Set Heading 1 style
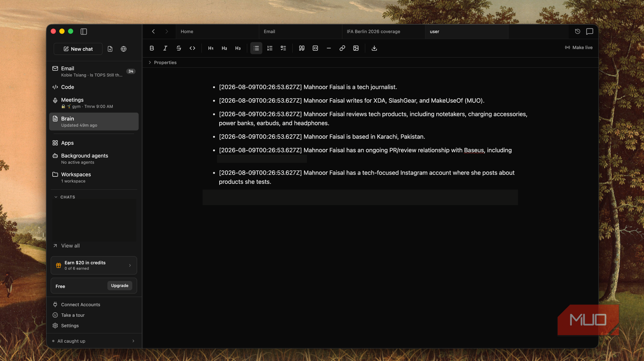 tap(211, 48)
